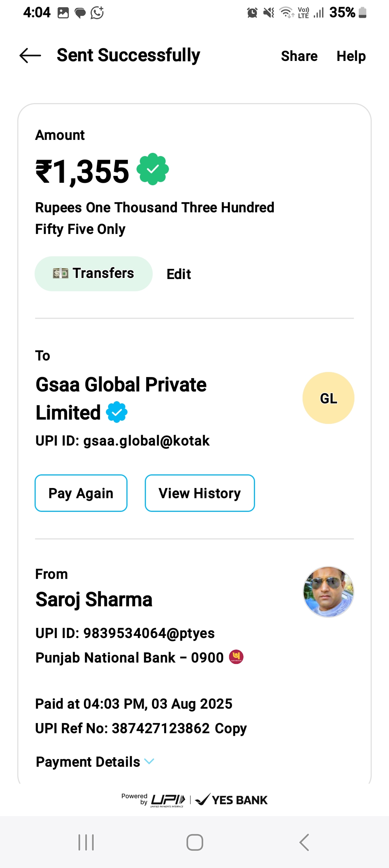Copy the UPI reference number
The width and height of the screenshot is (389, 868).
point(231,728)
